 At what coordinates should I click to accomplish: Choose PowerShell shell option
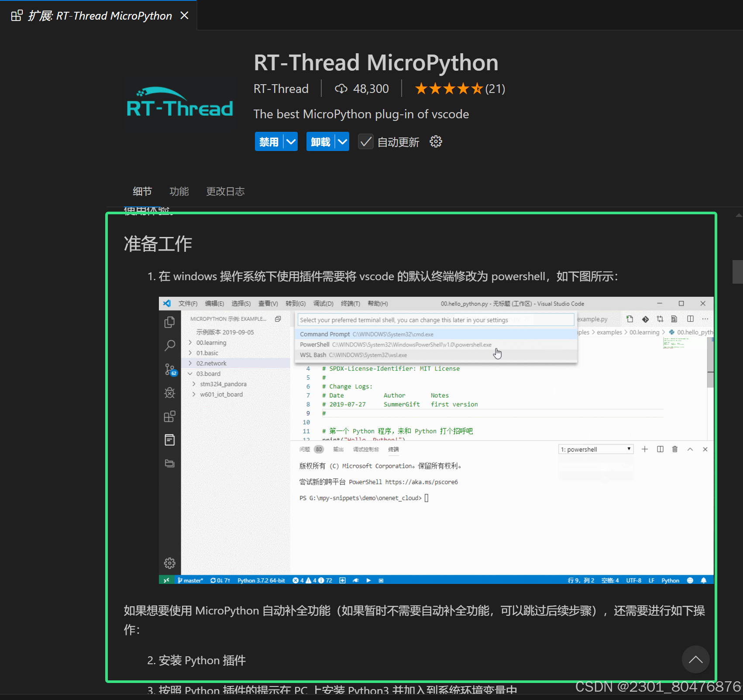point(436,344)
